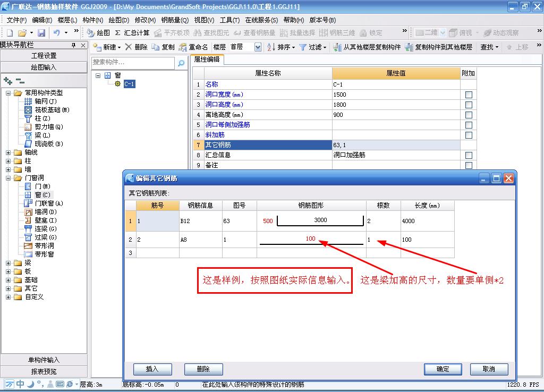The width and height of the screenshot is (544, 392).
Task: Tick the 附加 checkbox for 斜加筋
Action: (469, 135)
